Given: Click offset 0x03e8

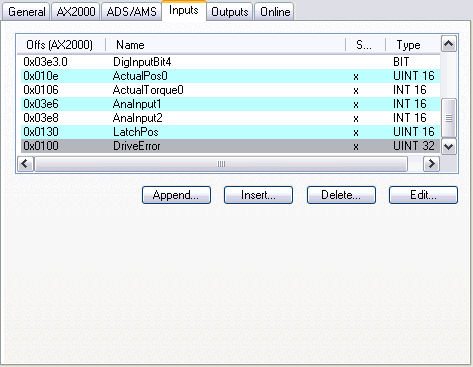Looking at the screenshot, I should click(41, 118).
